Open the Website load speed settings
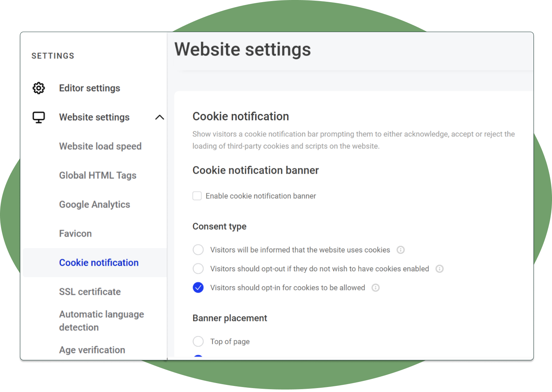This screenshot has width=552, height=392. (100, 146)
